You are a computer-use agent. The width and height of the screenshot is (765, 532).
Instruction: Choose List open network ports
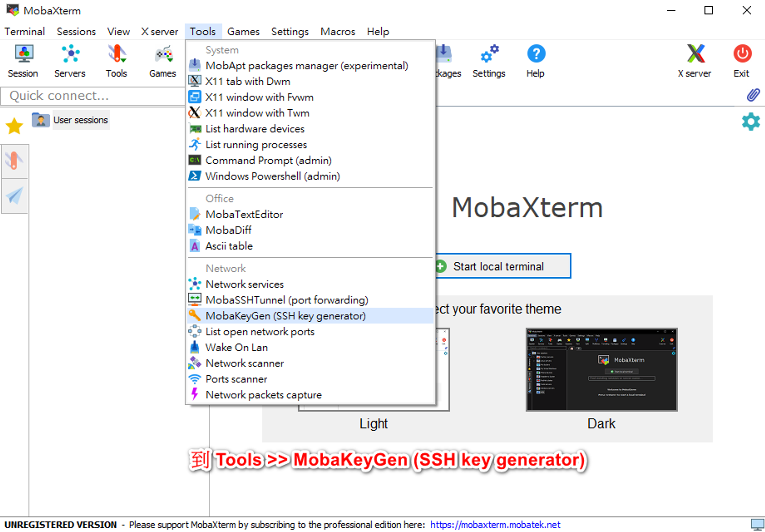pos(310,332)
